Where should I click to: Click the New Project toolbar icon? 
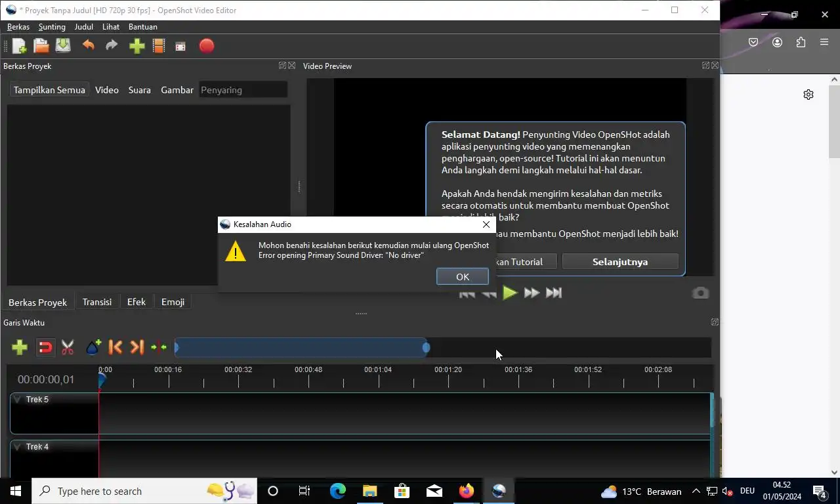coord(19,46)
